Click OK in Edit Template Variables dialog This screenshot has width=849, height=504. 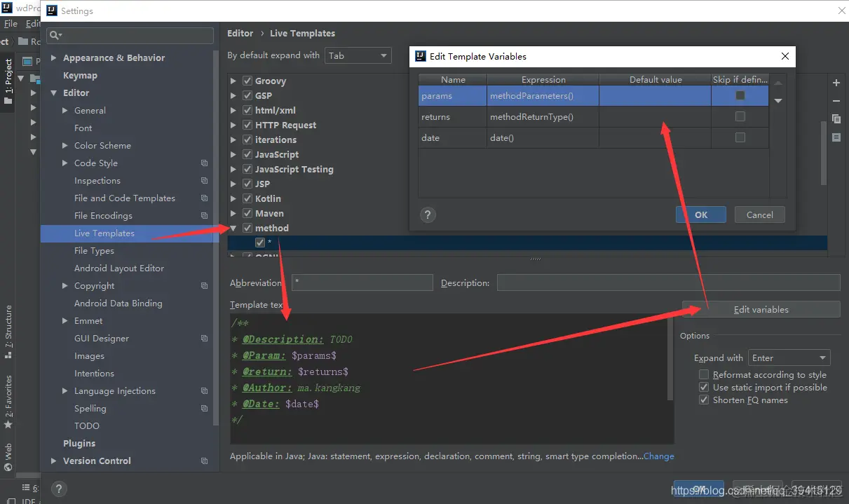[701, 215]
